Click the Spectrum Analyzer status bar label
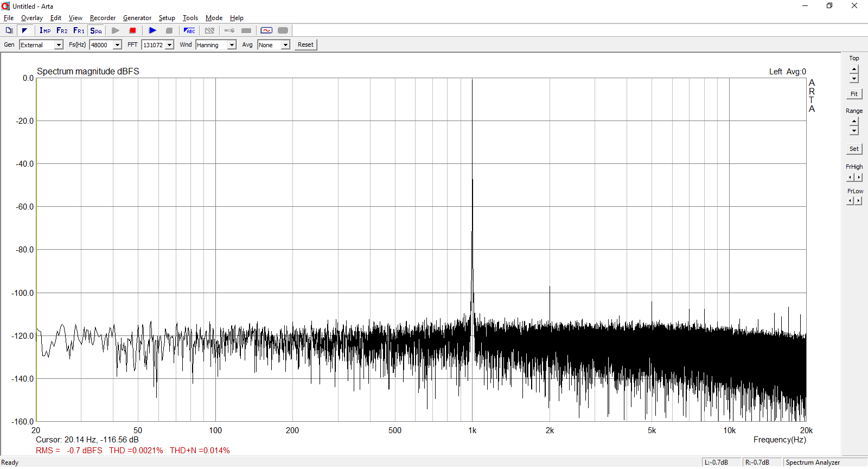Image resolution: width=868 pixels, height=469 pixels. pos(813,462)
